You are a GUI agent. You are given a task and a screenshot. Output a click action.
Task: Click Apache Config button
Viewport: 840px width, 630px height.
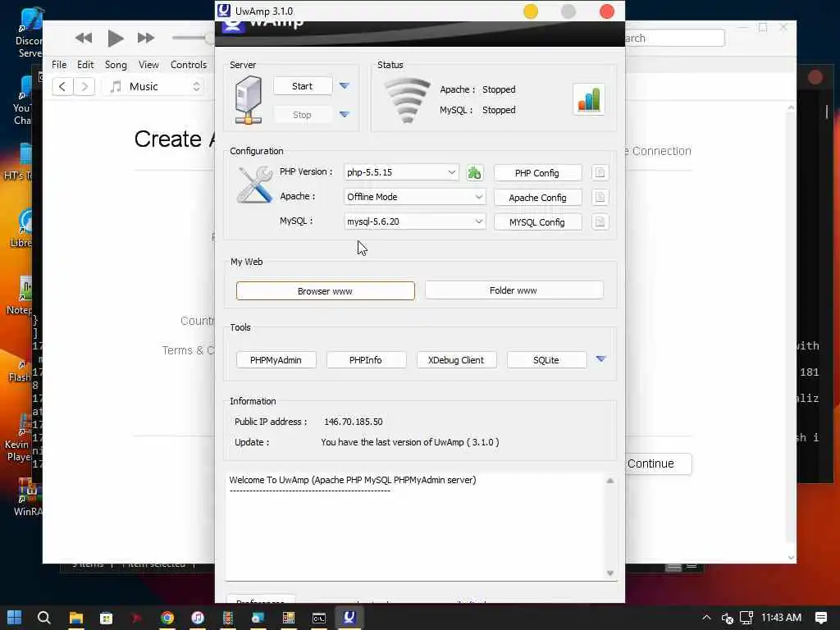tap(537, 198)
